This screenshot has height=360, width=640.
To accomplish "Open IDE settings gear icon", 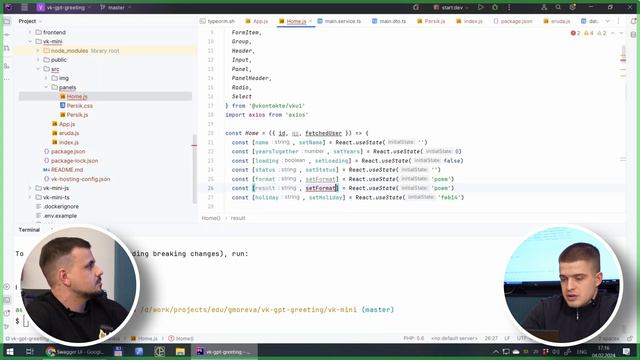I will pos(572,7).
